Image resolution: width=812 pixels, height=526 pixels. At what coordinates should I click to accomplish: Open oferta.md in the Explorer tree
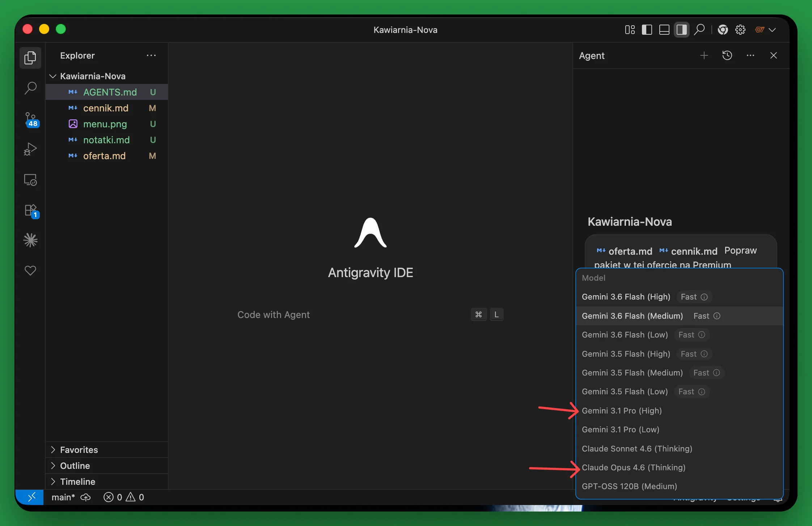click(x=107, y=156)
